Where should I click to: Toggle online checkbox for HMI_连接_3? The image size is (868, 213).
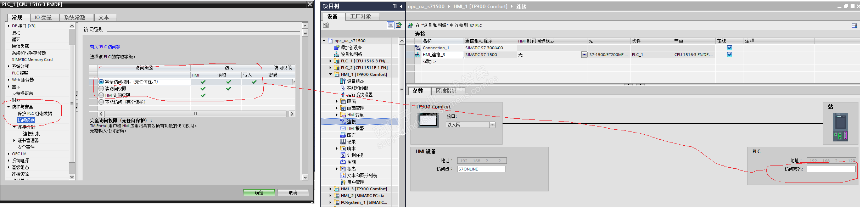(x=729, y=54)
